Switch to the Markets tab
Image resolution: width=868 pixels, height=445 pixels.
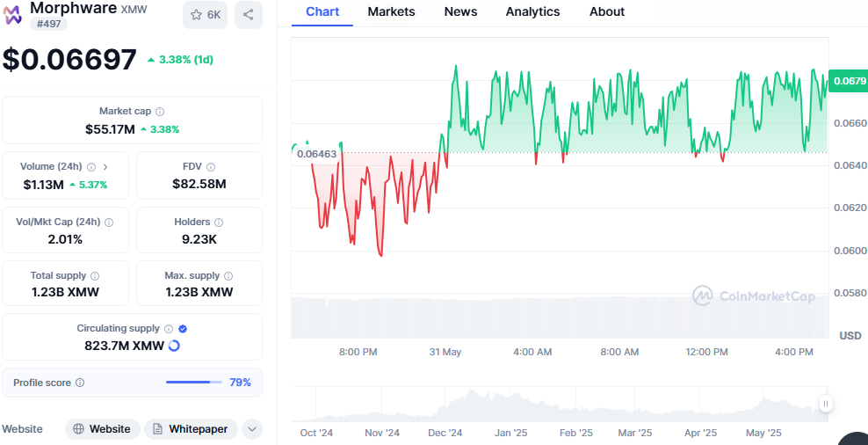(391, 11)
